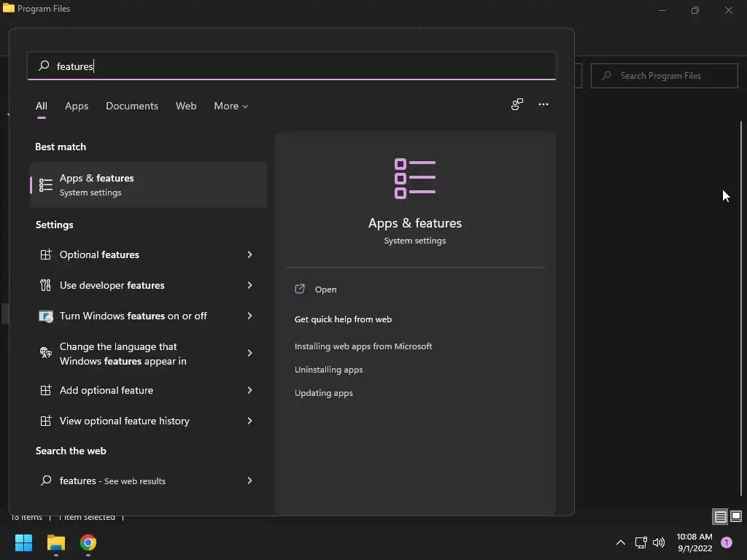
Task: Expand the features web results arrow
Action: 249,481
